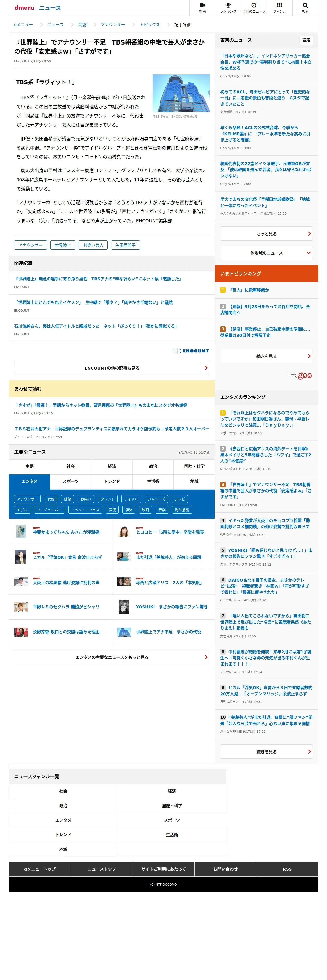The image size is (327, 980).
Task: Open ヒカル「浮気OK」宣言 余波止まらず
Action: (x=67, y=557)
